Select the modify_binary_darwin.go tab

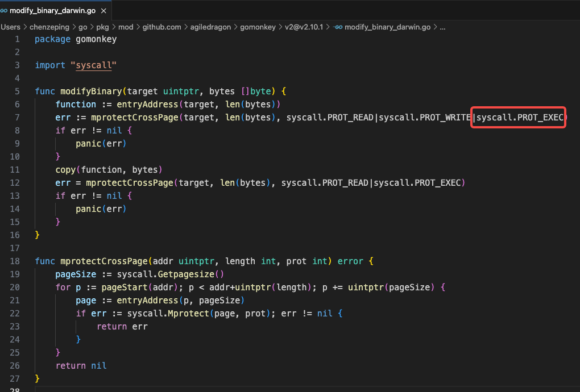(x=51, y=10)
